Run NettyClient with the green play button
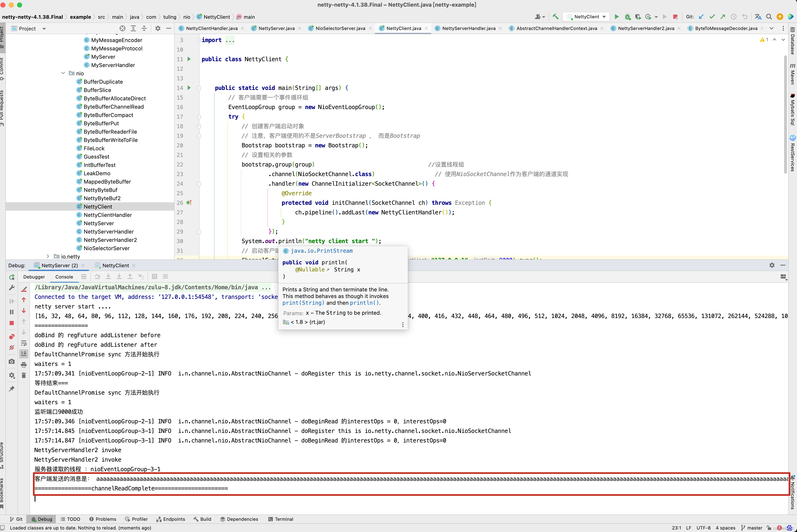797x532 pixels. click(x=617, y=17)
